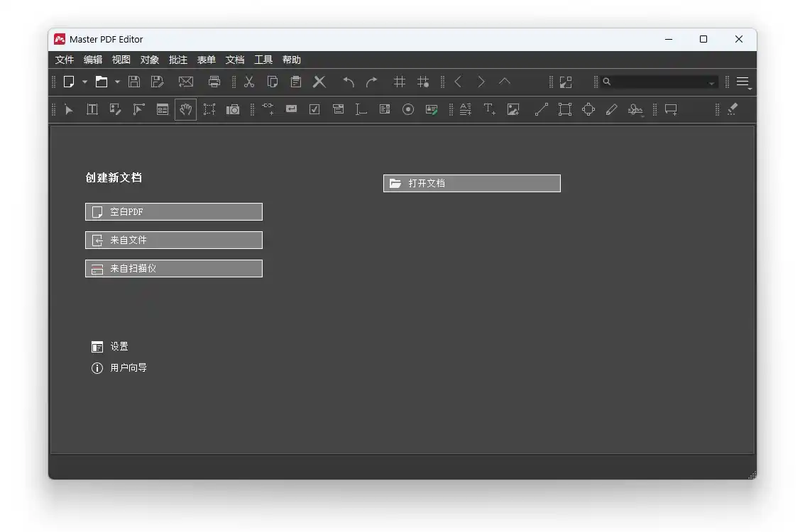Click the checkbox form field tool
Screen dimensions: 805x532
(x=314, y=109)
